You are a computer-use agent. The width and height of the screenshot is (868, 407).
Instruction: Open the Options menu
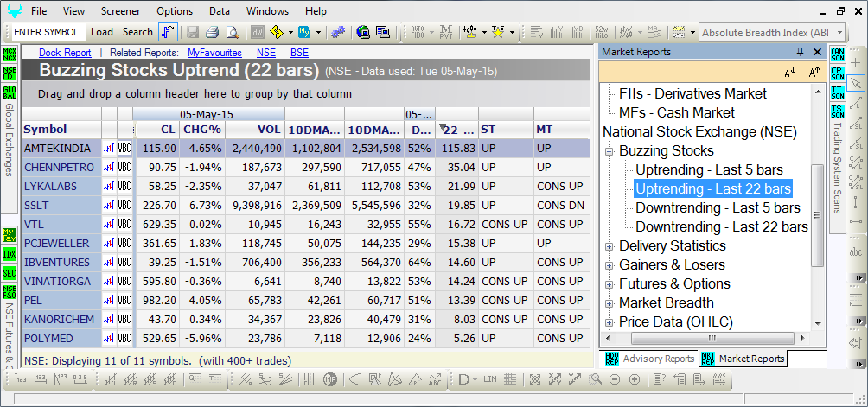(175, 11)
